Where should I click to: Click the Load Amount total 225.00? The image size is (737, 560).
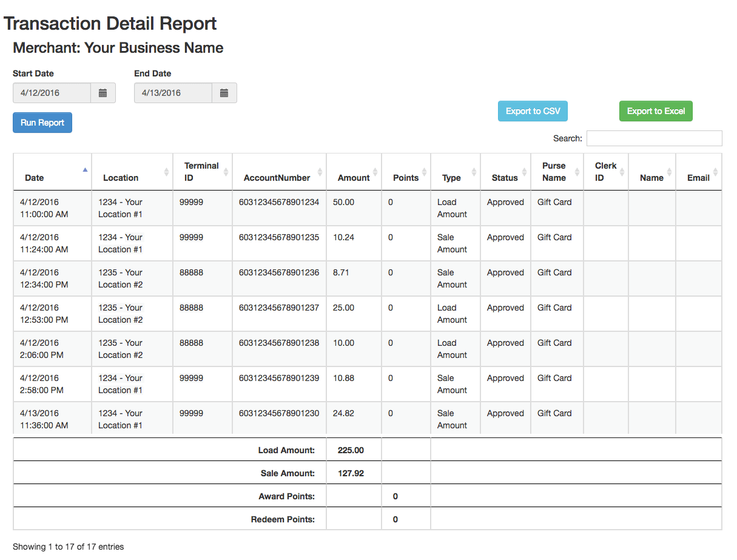coord(351,450)
